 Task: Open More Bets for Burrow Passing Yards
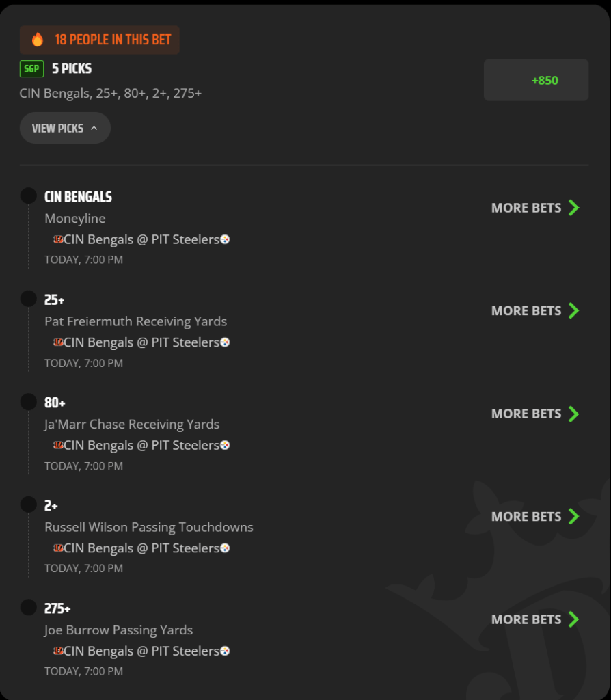[535, 619]
